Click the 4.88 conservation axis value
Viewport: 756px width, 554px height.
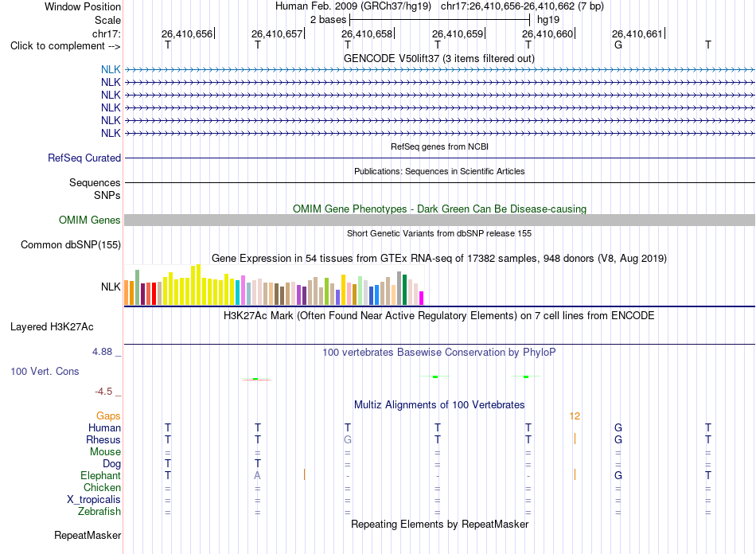click(x=102, y=352)
